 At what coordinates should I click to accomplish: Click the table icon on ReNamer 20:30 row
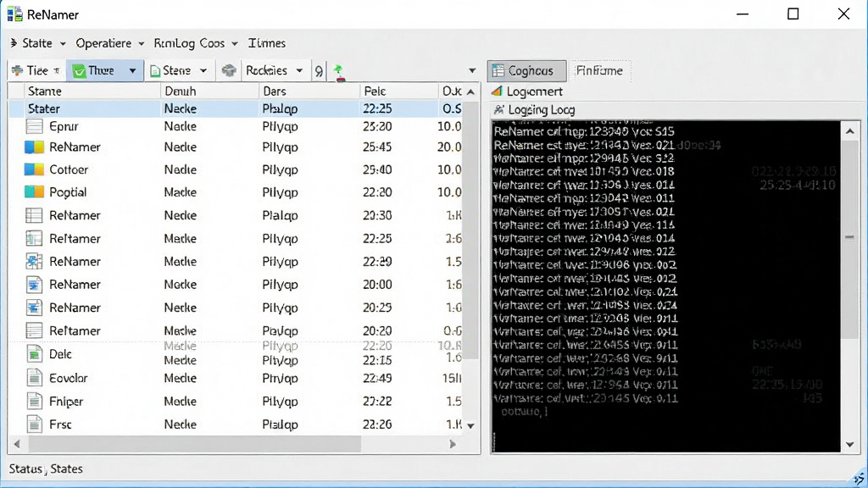coord(34,215)
